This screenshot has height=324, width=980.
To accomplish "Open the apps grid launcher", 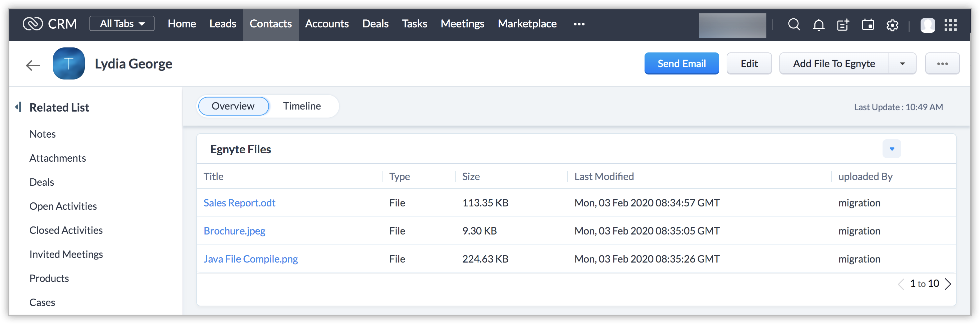I will (x=950, y=25).
